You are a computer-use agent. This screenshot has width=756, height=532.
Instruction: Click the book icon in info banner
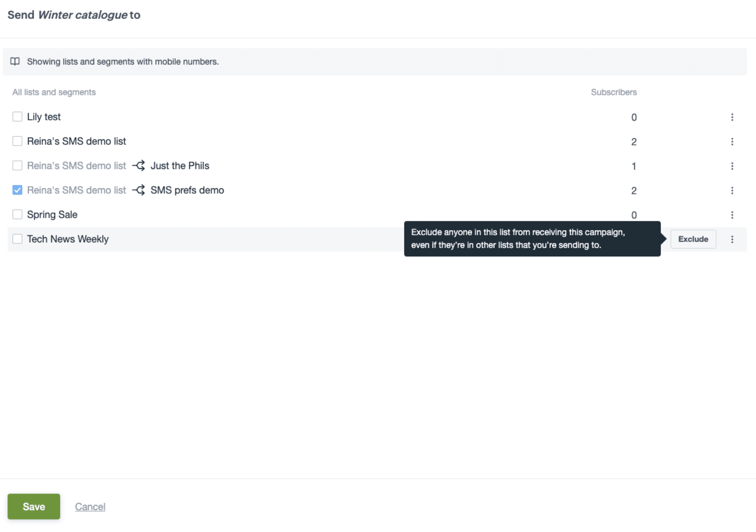point(15,61)
